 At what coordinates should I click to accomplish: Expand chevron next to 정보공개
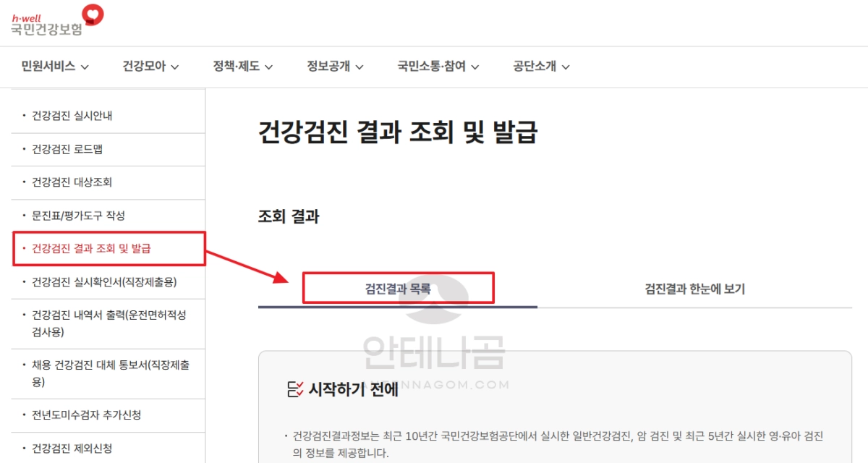pos(359,67)
